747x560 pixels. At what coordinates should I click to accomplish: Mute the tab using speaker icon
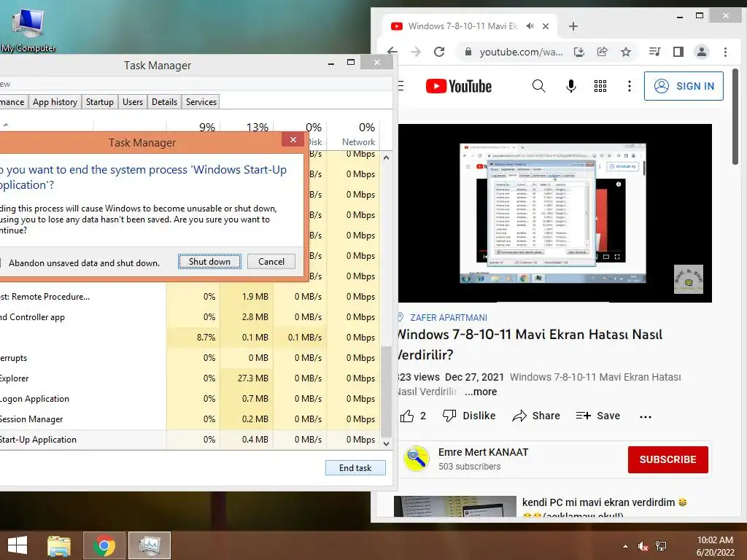530,26
